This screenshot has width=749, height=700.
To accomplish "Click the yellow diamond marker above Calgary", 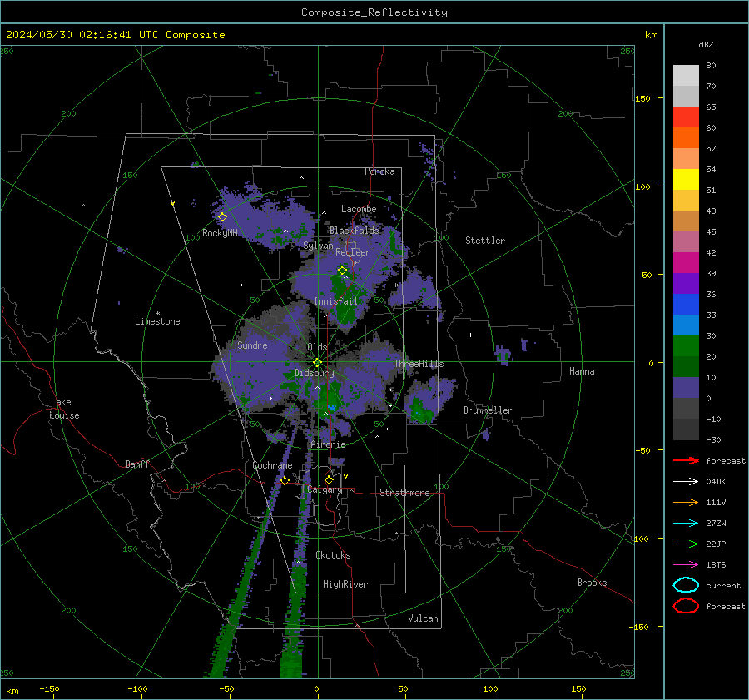I will (x=329, y=479).
